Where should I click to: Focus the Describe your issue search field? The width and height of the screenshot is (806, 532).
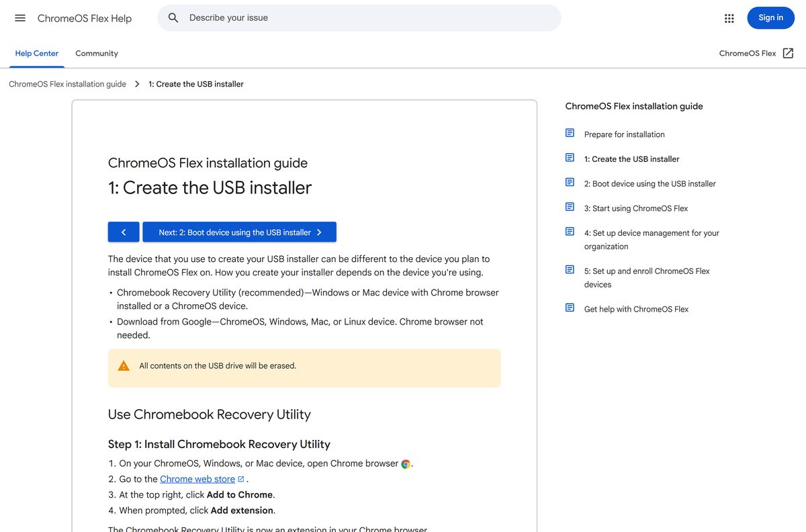(x=359, y=18)
